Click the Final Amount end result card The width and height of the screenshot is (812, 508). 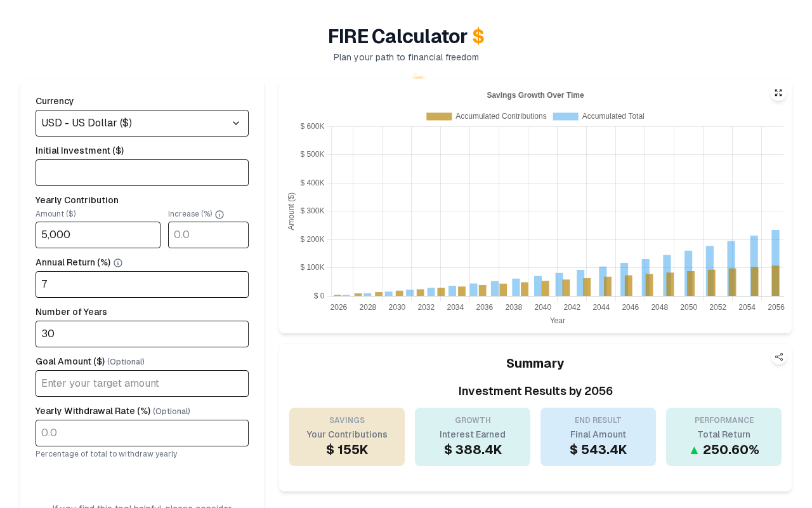[598, 437]
